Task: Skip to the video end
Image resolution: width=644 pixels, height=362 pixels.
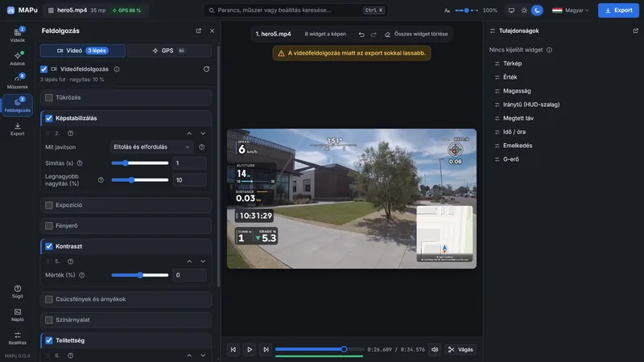Action: pos(266,349)
